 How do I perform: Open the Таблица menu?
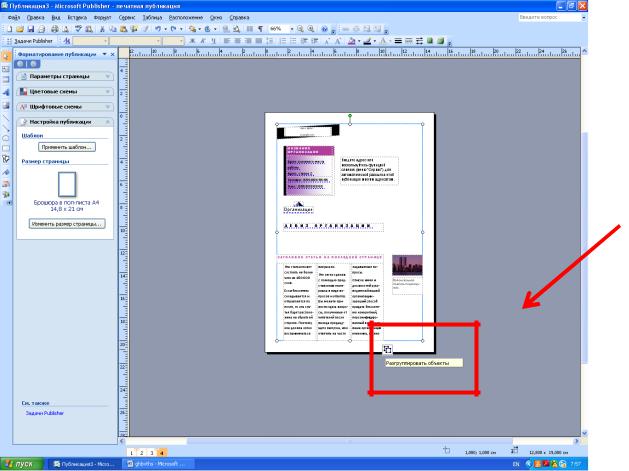point(152,18)
